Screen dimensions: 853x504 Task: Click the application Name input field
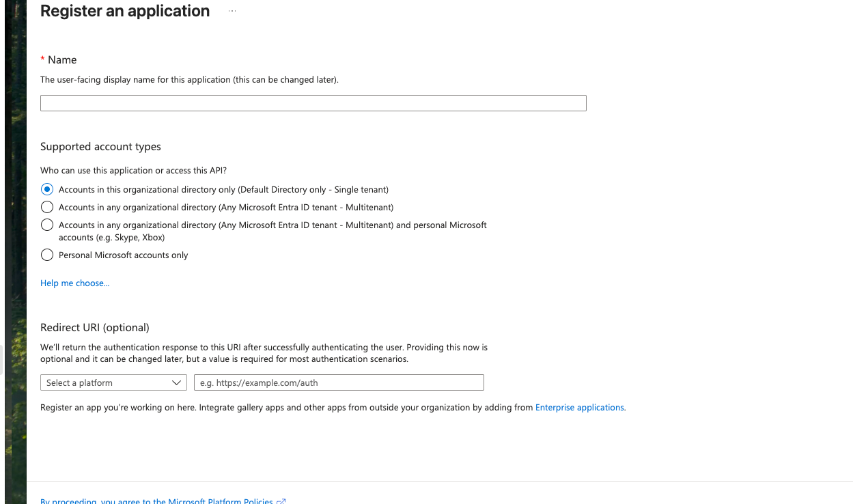(x=313, y=103)
